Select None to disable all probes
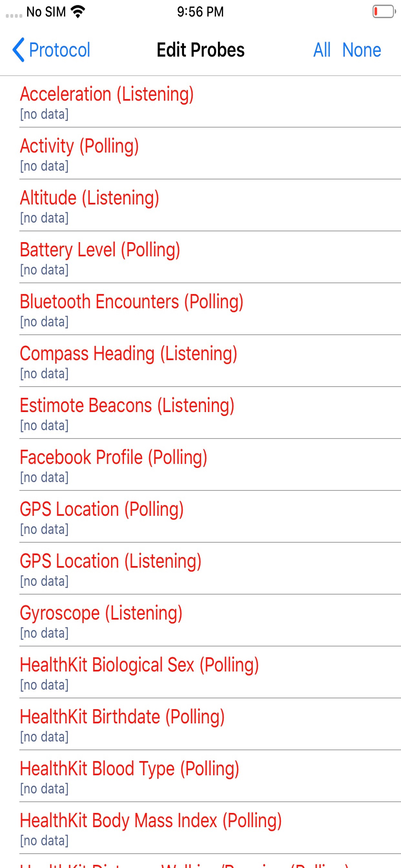This screenshot has width=401, height=868. click(x=362, y=50)
